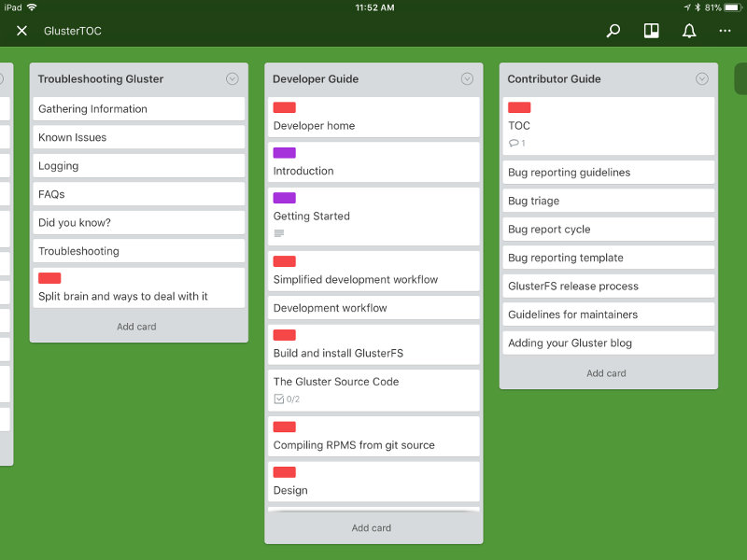Close the board with the X icon
The image size is (747, 560).
(21, 31)
